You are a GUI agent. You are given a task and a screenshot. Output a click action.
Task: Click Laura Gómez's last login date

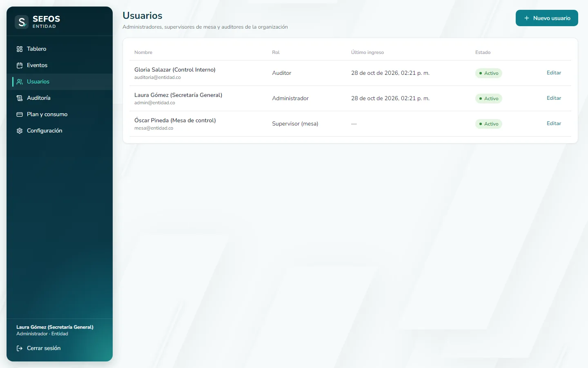[x=390, y=99]
